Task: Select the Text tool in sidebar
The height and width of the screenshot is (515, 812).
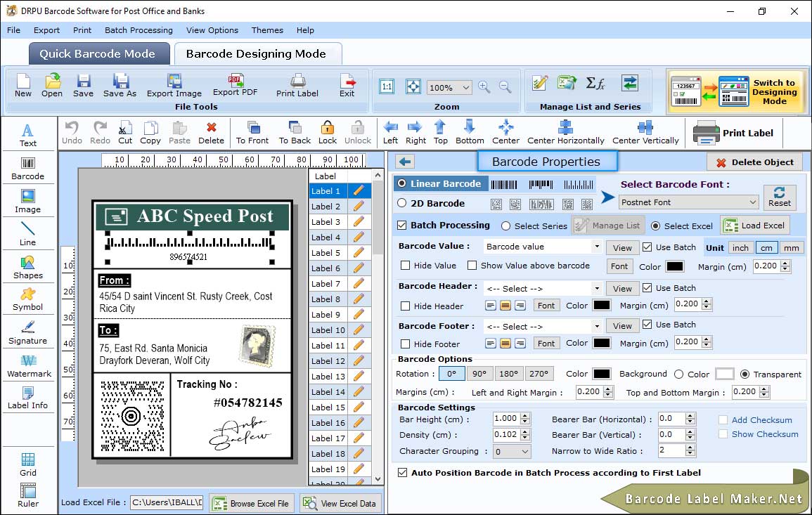Action: (28, 136)
